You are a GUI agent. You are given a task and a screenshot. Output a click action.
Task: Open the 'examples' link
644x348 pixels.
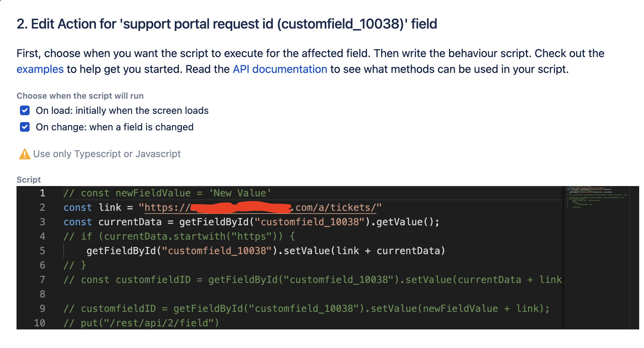point(40,69)
